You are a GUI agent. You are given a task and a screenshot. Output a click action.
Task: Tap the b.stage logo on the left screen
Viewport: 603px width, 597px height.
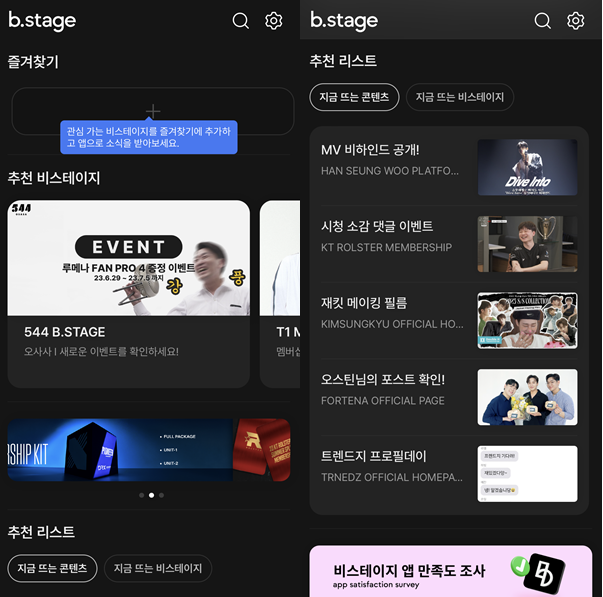point(42,21)
